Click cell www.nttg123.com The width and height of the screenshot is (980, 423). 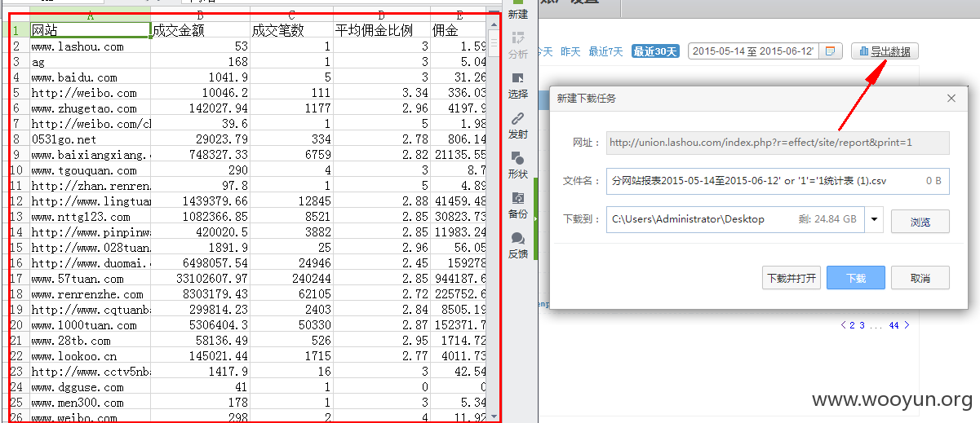[90, 217]
